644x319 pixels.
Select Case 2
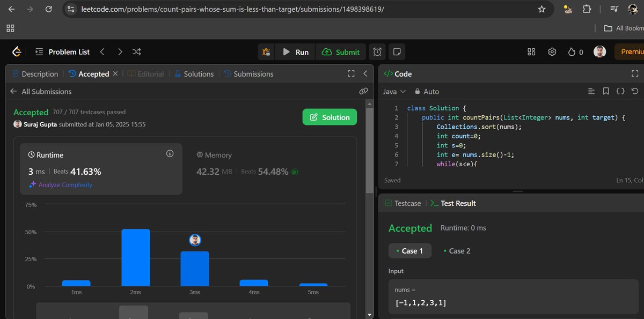point(457,251)
